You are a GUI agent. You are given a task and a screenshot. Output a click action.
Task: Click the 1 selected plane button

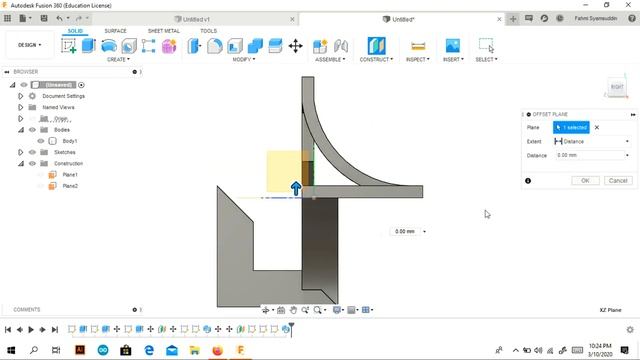[x=571, y=127]
